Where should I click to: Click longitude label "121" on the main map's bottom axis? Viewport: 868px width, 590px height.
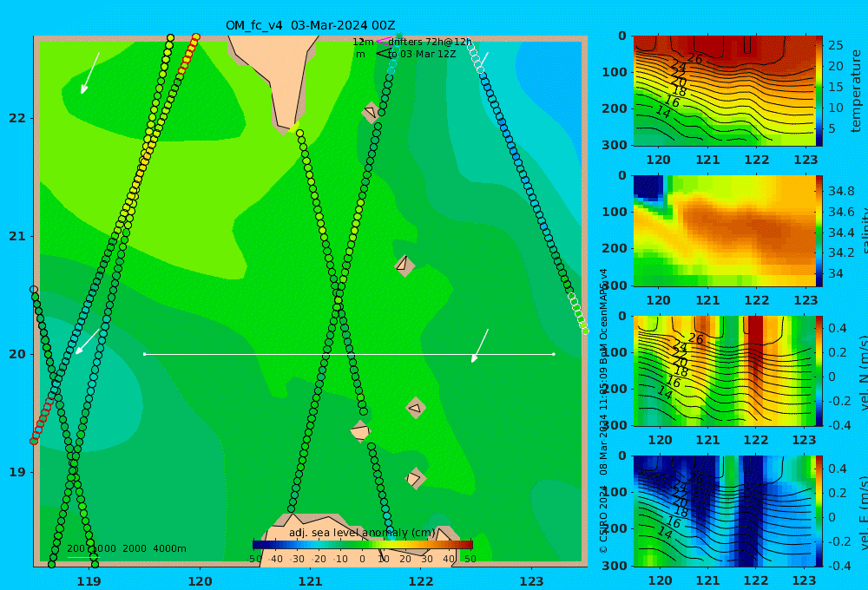(x=311, y=581)
